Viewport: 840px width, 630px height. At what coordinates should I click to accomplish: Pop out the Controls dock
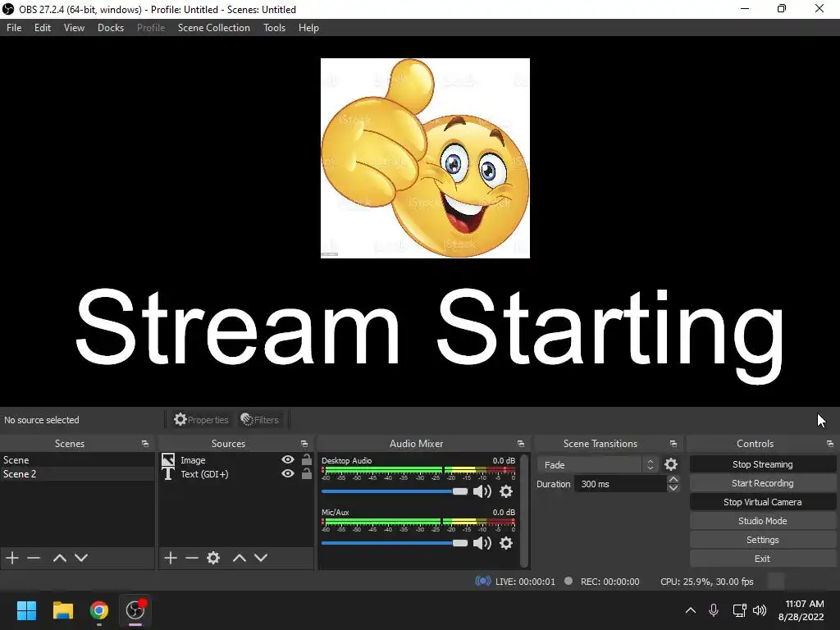point(830,444)
